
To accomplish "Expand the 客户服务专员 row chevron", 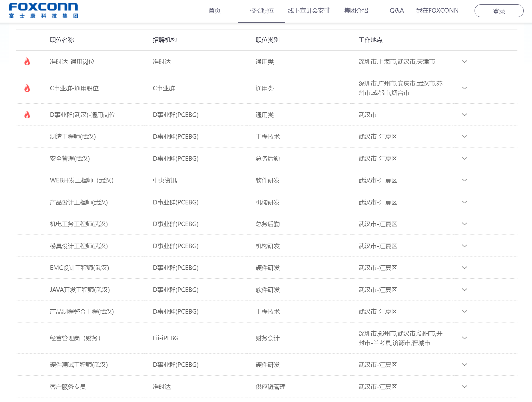I will tap(465, 387).
